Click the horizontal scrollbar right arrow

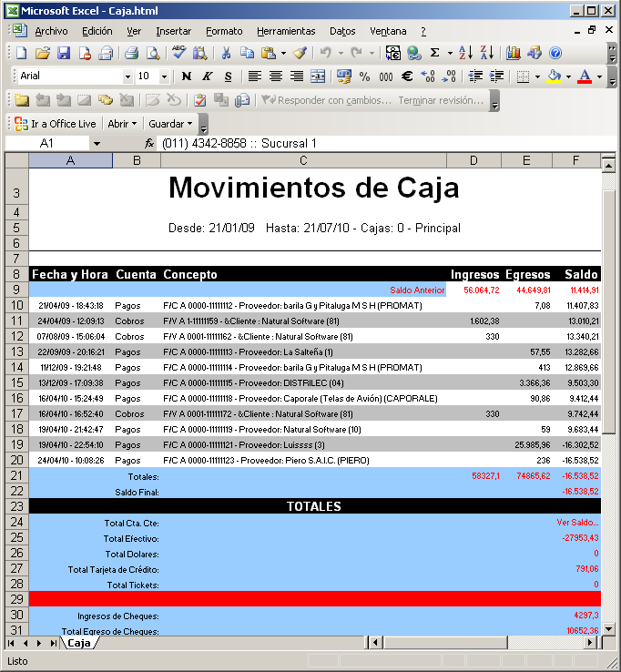[x=590, y=643]
